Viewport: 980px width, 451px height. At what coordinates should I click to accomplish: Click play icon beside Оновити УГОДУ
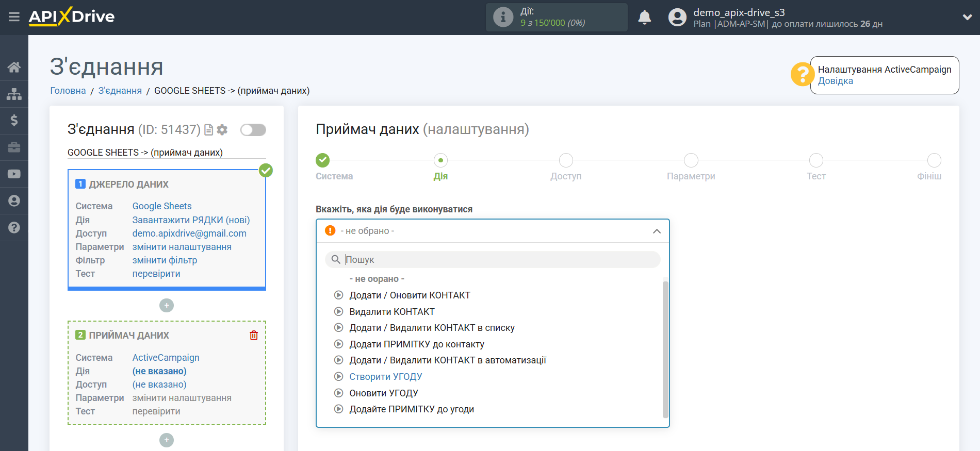click(x=338, y=393)
